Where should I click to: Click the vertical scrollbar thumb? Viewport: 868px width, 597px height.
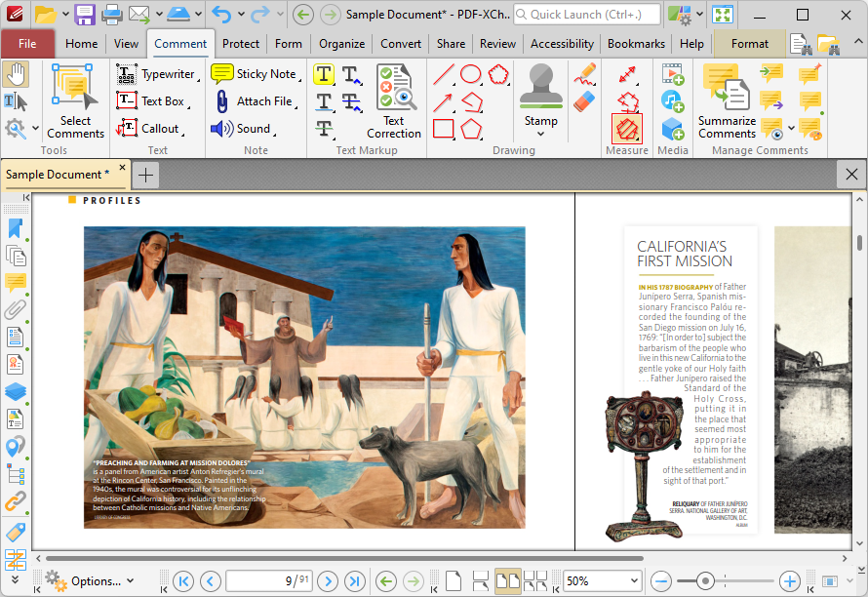tap(859, 243)
